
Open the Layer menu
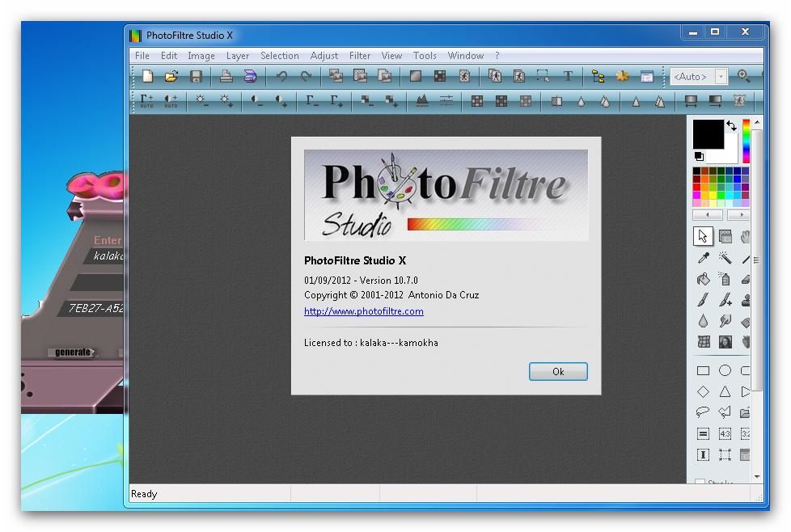pyautogui.click(x=238, y=56)
